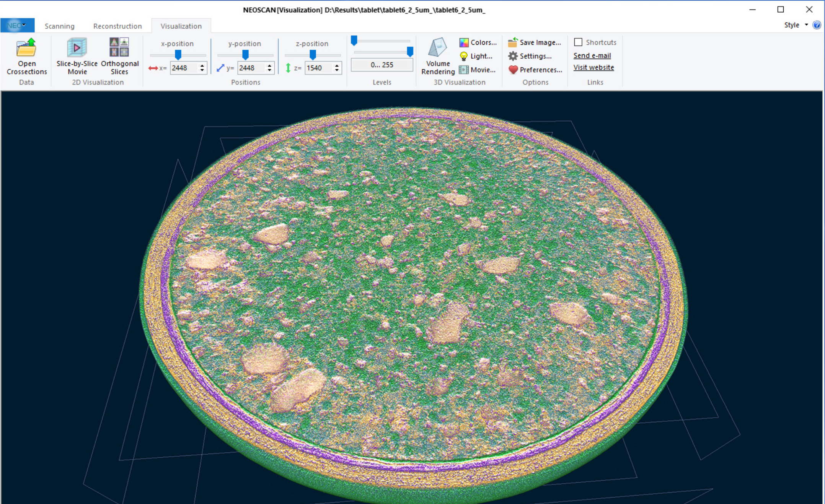Viewport: 825px width, 504px height.
Task: Click the Save Image icon
Action: [x=513, y=42]
